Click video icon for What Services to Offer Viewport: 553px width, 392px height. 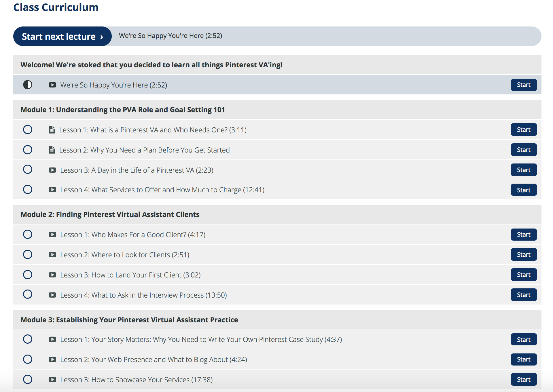tap(52, 190)
